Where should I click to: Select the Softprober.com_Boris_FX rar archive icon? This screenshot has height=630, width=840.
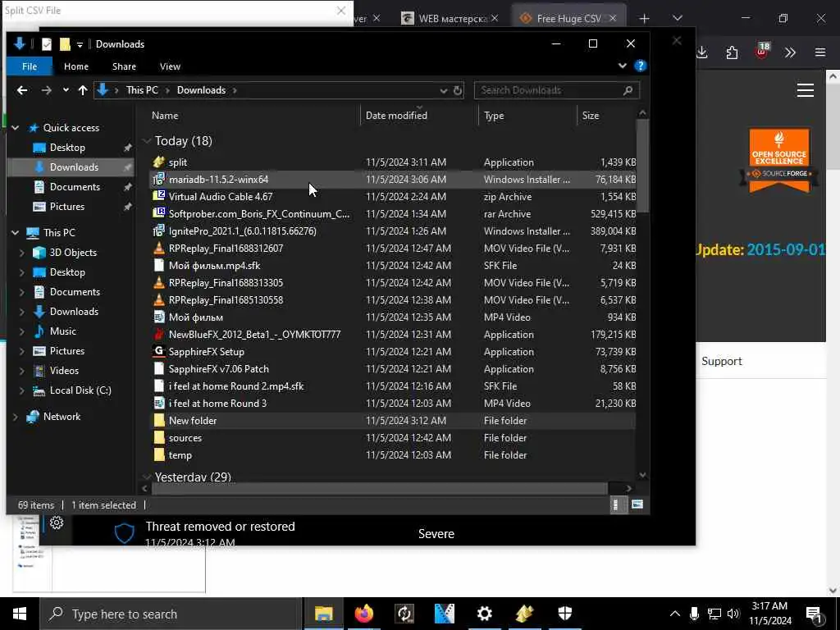coord(158,214)
